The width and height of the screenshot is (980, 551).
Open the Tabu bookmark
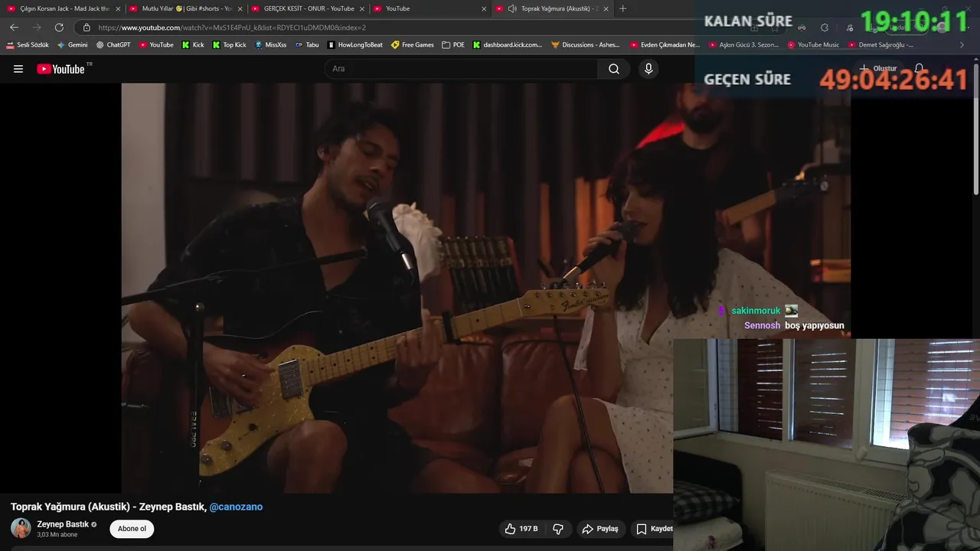[307, 45]
